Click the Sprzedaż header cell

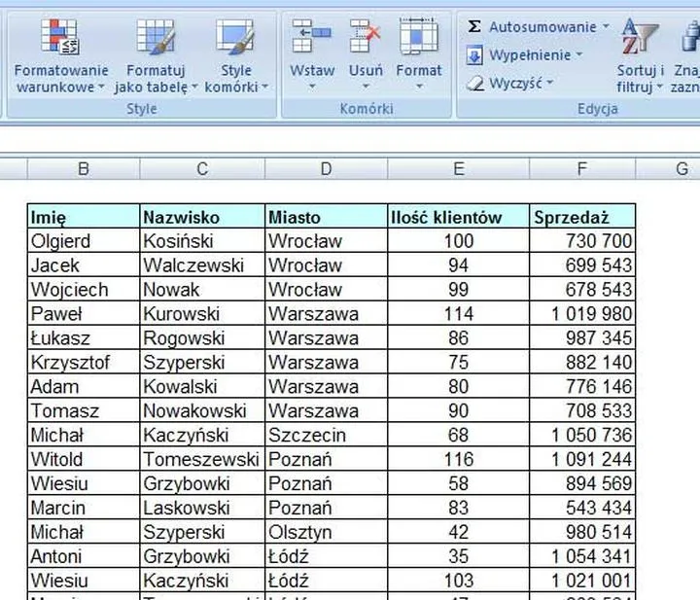(x=582, y=217)
